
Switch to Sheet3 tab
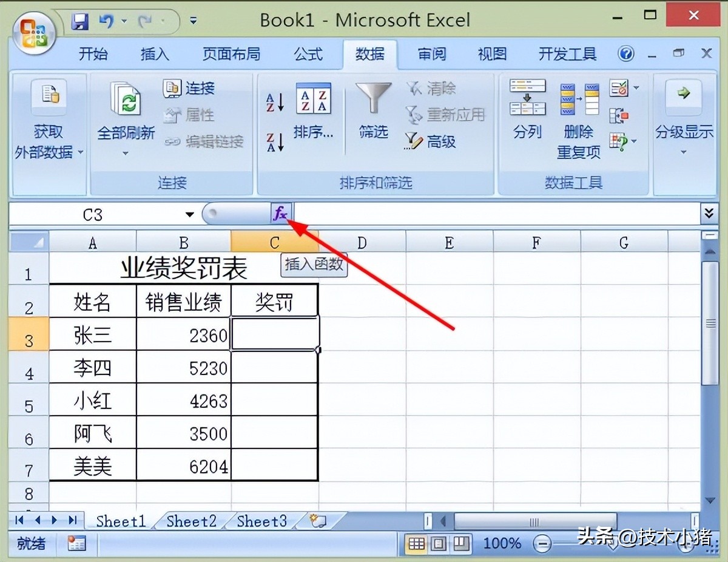click(x=261, y=521)
